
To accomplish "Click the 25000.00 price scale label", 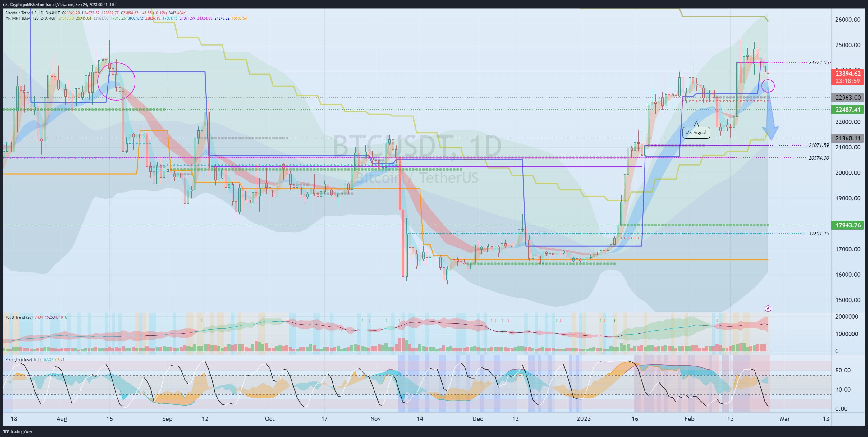I will (848, 45).
